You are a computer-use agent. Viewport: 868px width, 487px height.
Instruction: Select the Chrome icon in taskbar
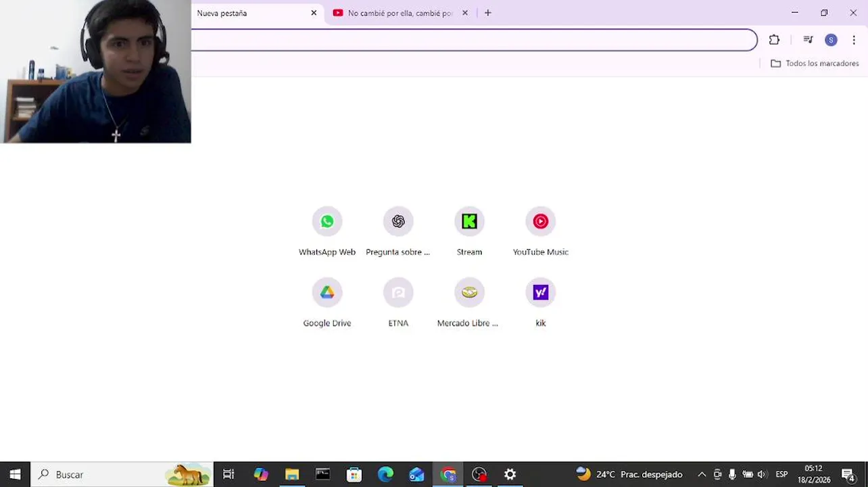[x=448, y=474]
